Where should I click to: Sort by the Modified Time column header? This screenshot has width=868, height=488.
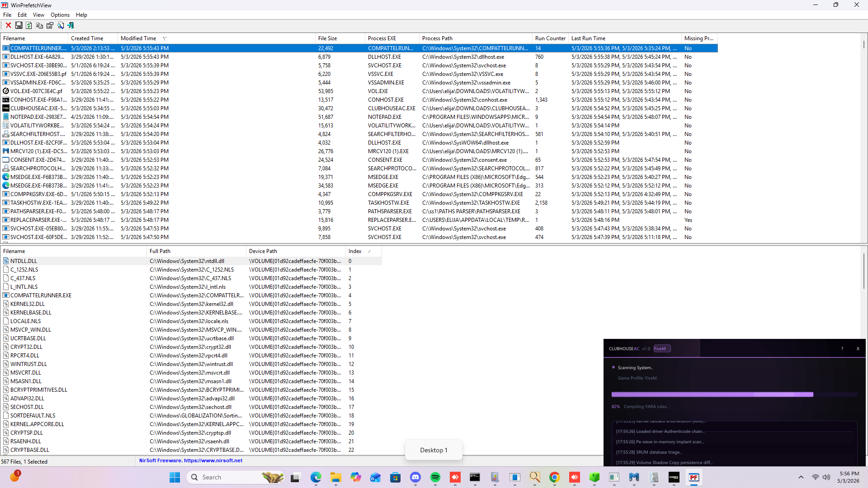pos(217,38)
